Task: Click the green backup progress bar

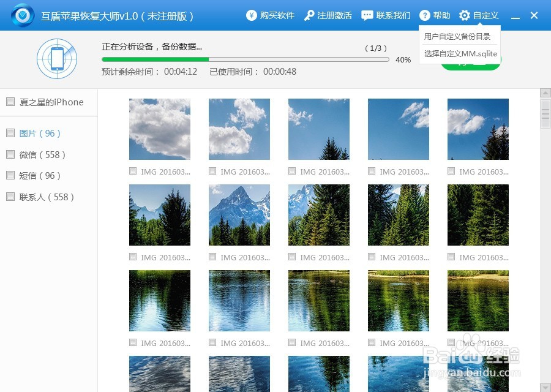Action: (246, 59)
